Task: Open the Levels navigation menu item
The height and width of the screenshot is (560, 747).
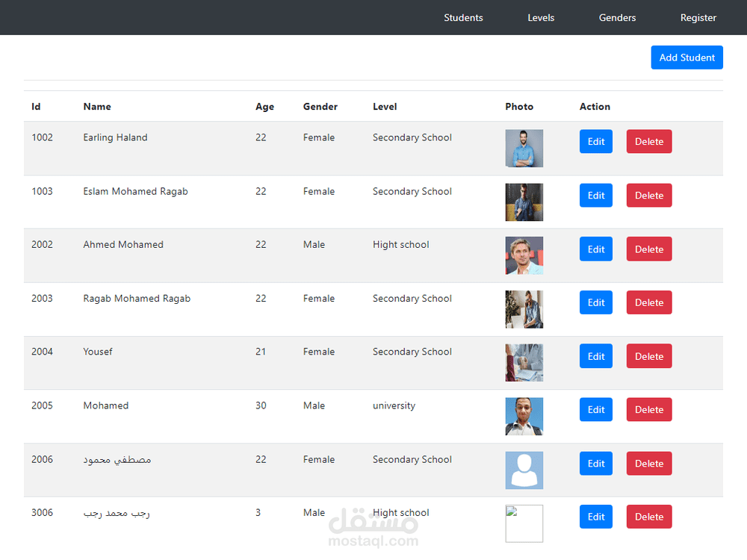Action: click(x=541, y=17)
